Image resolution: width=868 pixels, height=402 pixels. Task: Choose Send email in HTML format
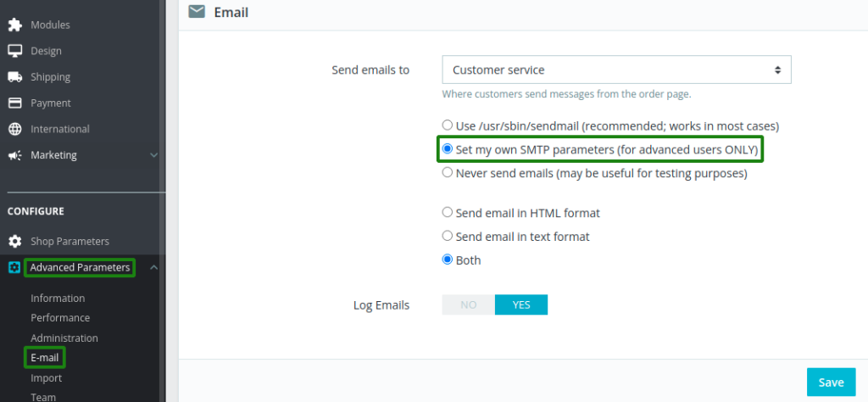[448, 212]
